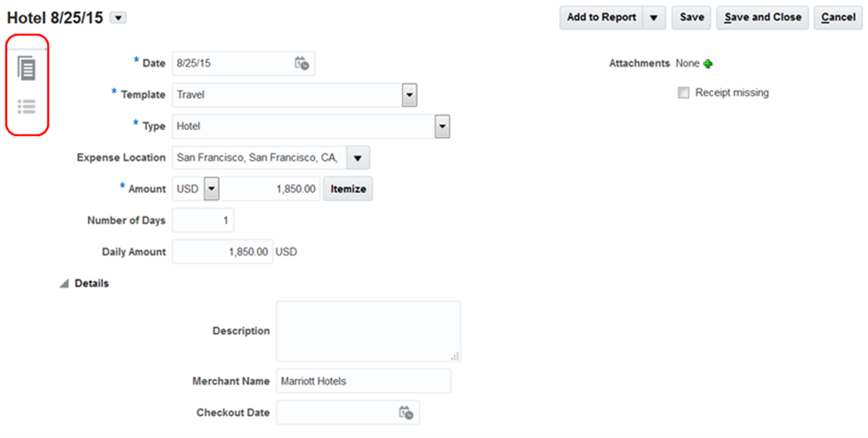The image size is (868, 438).
Task: Open the expense details page view icon
Action: point(27,67)
